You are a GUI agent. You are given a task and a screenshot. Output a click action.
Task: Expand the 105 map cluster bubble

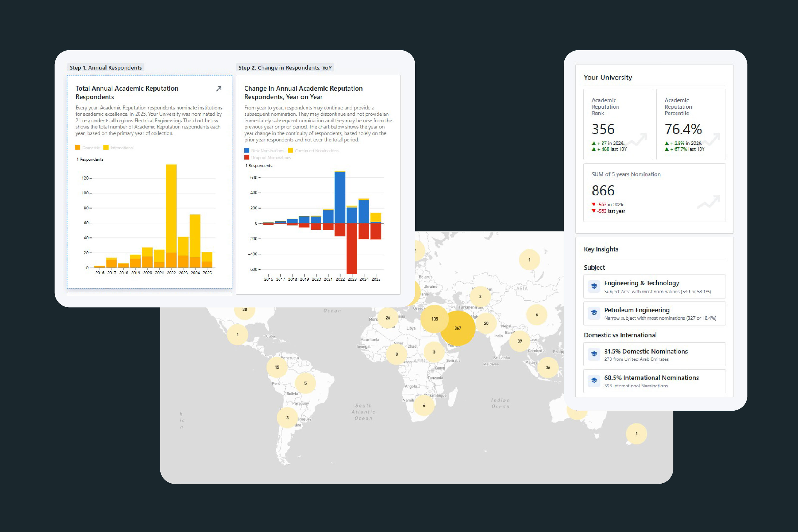(x=435, y=319)
